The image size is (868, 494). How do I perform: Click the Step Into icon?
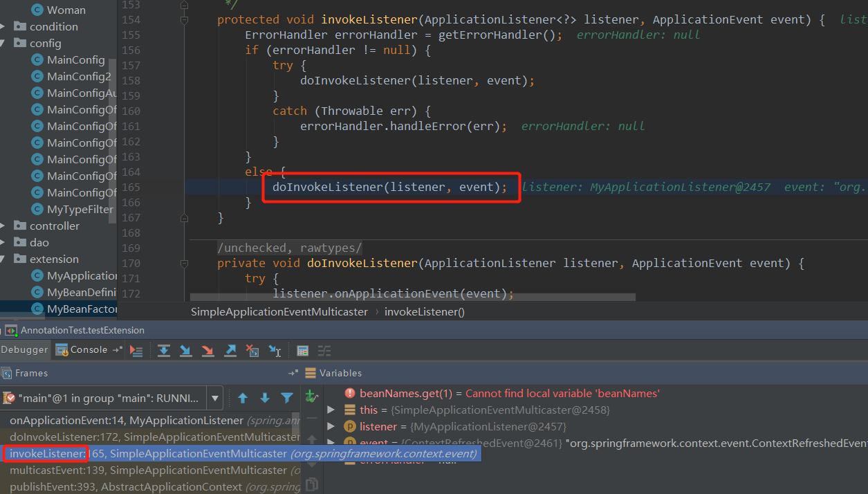tap(185, 351)
